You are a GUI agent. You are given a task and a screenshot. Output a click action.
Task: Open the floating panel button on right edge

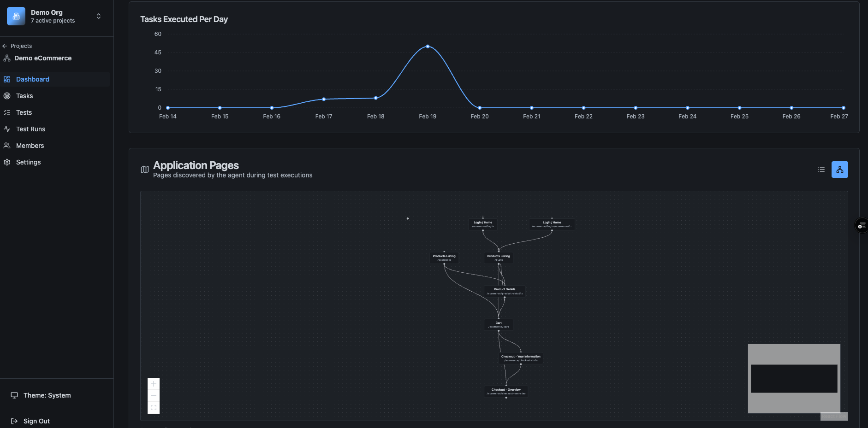pos(862,225)
